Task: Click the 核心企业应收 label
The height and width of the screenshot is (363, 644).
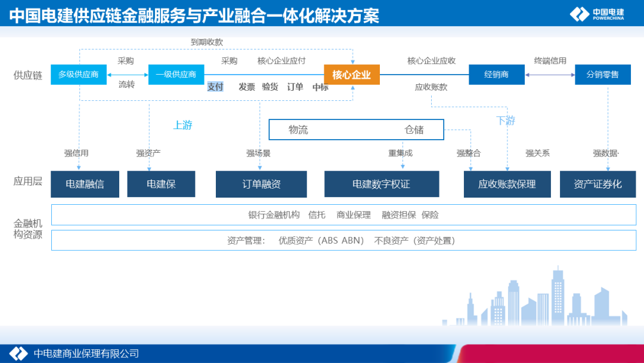Action: click(x=432, y=61)
